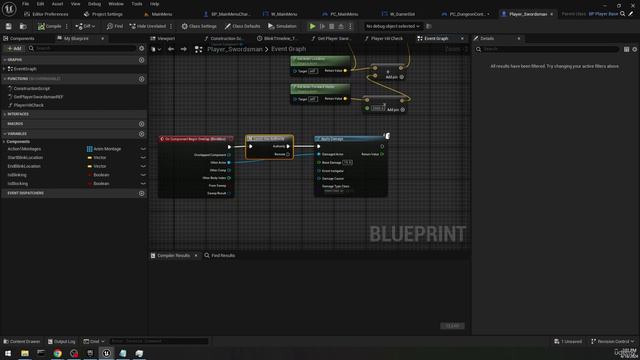
Task: Click the IsBlocking Boolean type swatch
Action: pos(89,184)
